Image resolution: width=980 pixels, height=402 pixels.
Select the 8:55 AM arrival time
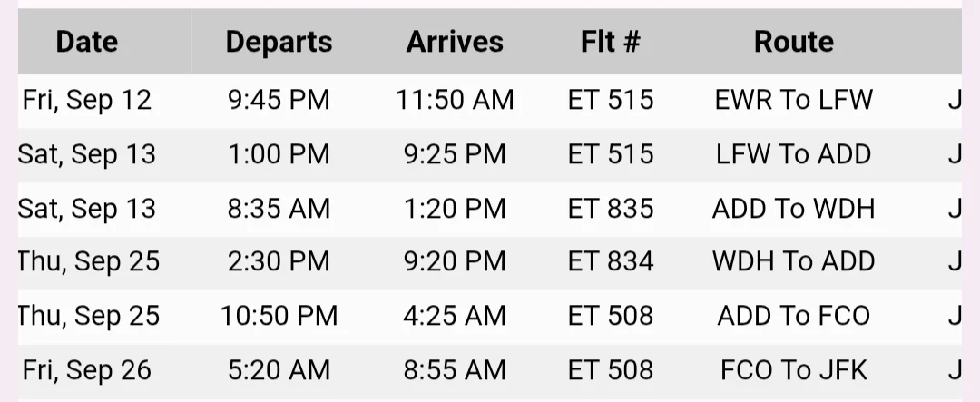[455, 370]
